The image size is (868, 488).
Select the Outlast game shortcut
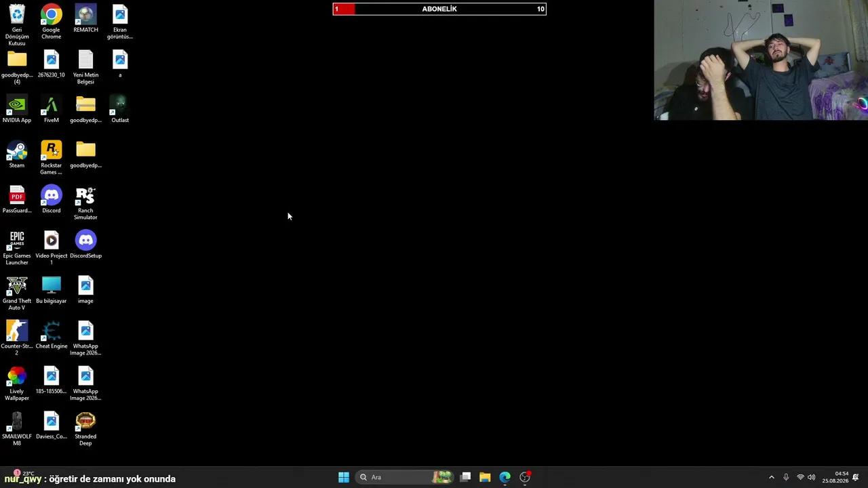[120, 109]
